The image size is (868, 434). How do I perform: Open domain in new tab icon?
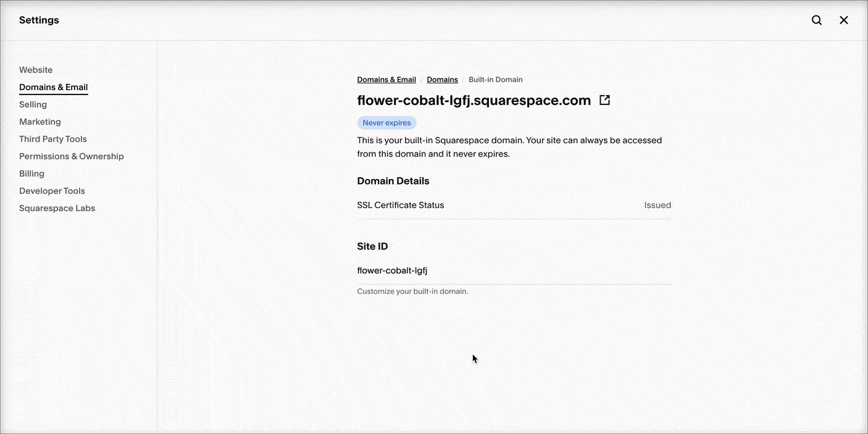pyautogui.click(x=605, y=100)
